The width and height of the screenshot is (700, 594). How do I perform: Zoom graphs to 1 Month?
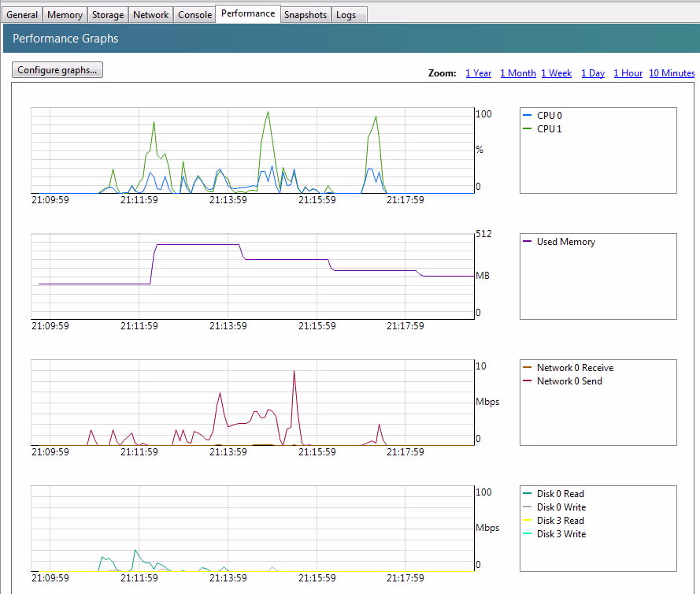pos(517,73)
